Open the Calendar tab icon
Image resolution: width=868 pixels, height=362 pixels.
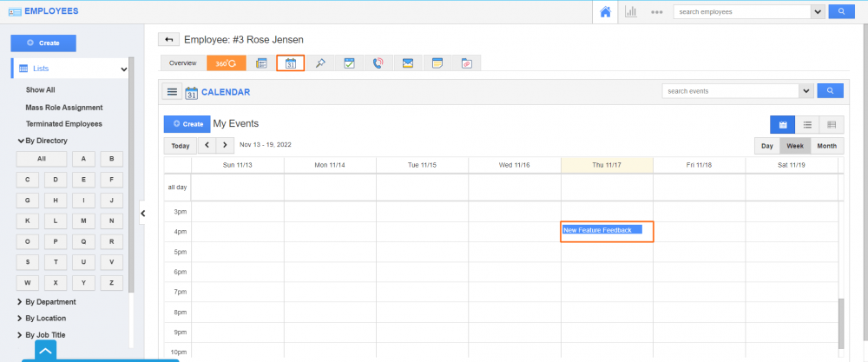pos(291,63)
